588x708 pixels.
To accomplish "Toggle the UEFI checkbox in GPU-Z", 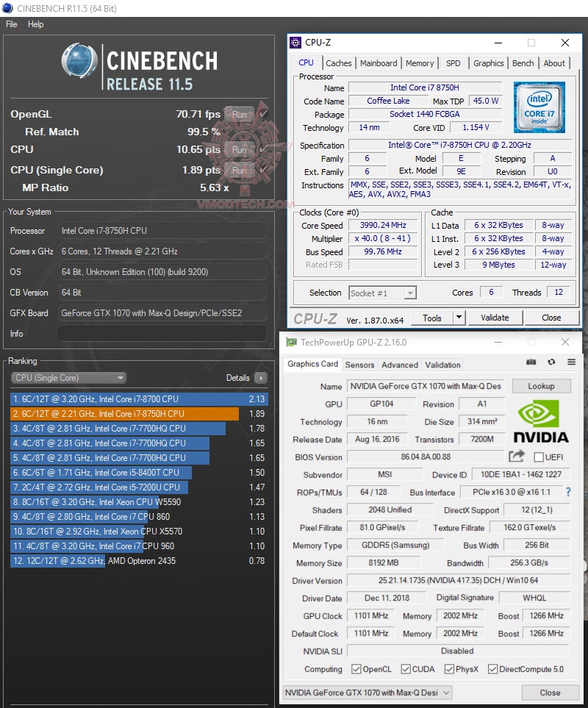I will [x=538, y=457].
